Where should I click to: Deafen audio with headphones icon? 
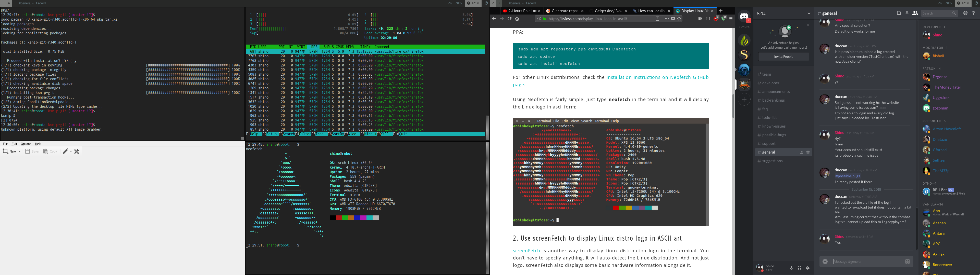(800, 268)
